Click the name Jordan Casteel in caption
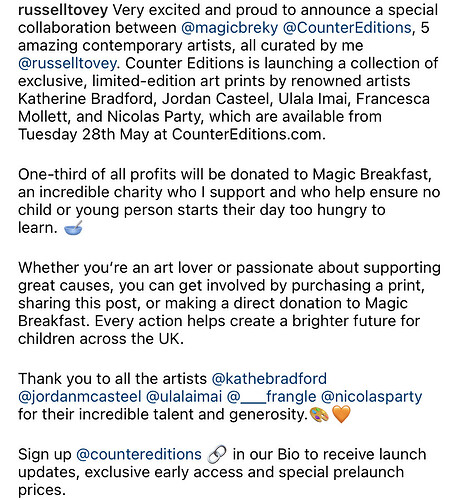 point(216,99)
